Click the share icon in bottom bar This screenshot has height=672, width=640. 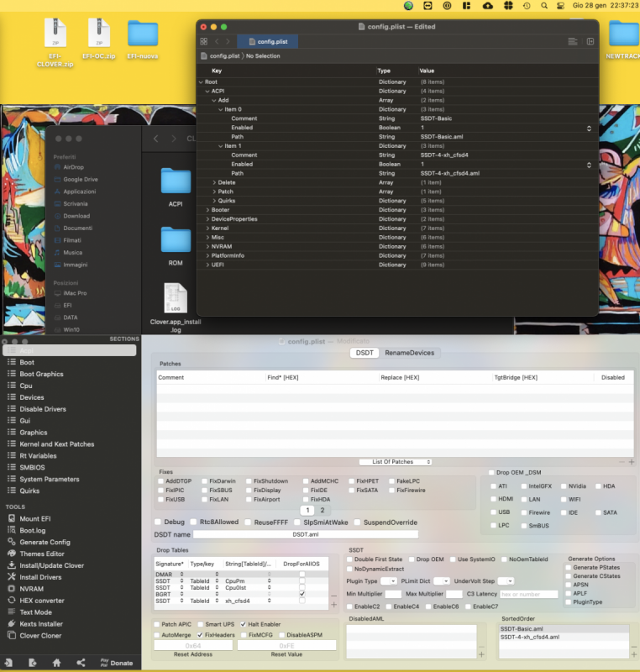(81, 663)
